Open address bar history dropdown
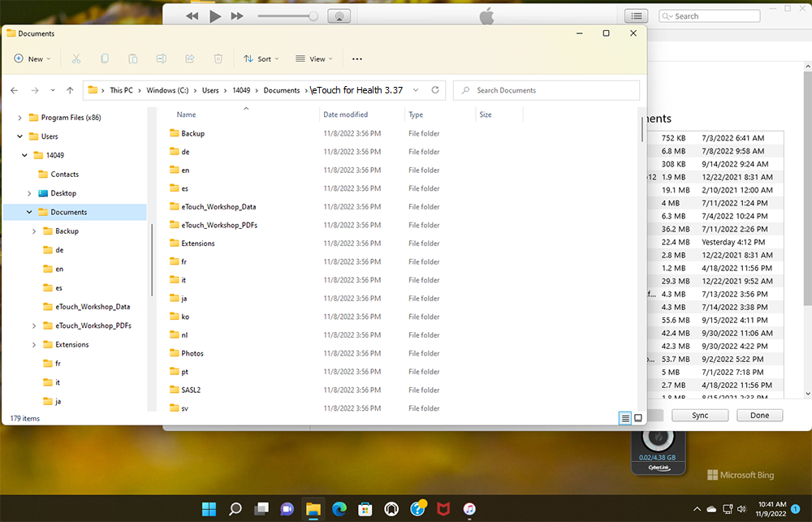 (x=415, y=90)
